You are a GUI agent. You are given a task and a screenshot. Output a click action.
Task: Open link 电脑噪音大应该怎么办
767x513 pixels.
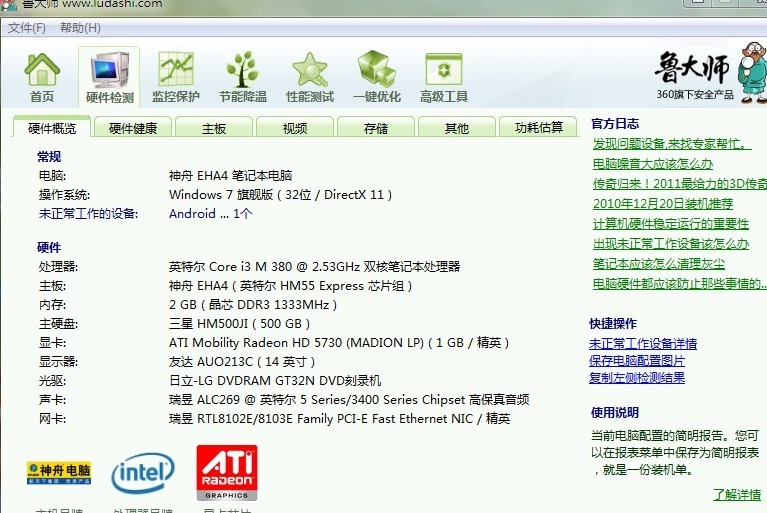(x=653, y=164)
